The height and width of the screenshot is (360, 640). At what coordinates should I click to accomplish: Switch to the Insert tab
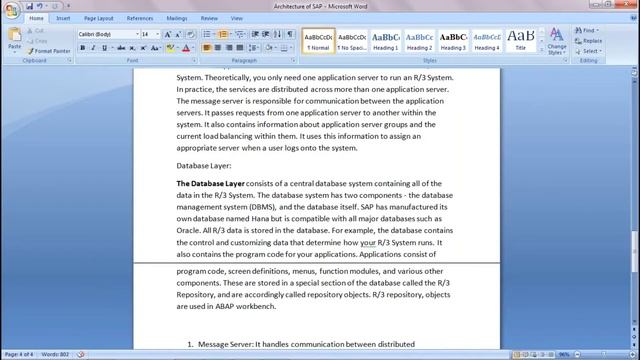click(x=63, y=18)
